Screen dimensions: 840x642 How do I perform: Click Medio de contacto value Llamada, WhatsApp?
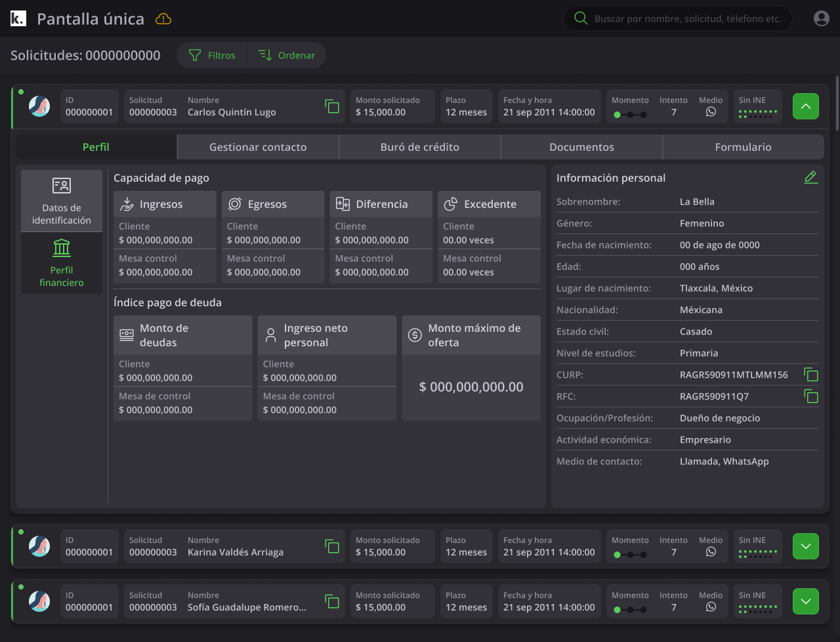coord(724,461)
